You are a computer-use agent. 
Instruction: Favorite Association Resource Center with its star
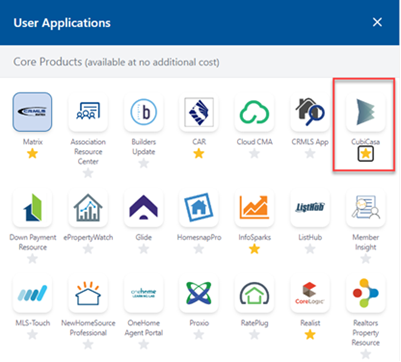[x=88, y=173]
